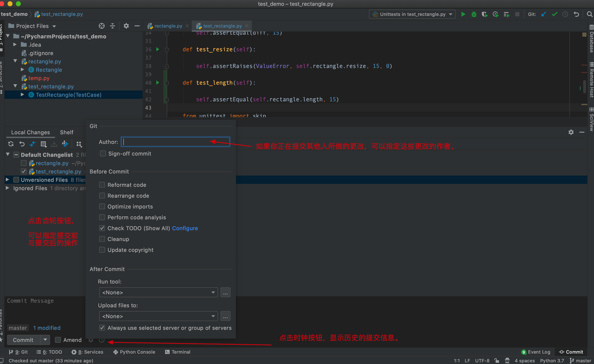Open the run configuration dropdown
Image resolution: width=594 pixels, height=364 pixels.
412,14
